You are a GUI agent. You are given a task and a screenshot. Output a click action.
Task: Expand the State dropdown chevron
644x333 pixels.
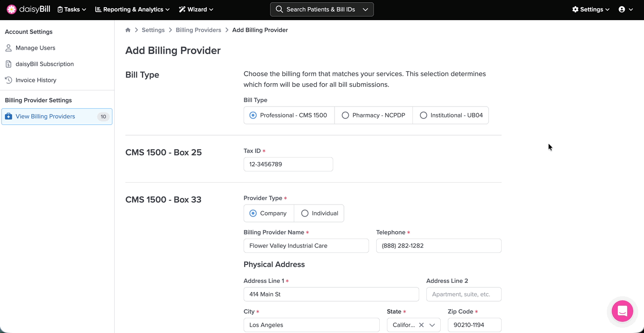[432, 325]
